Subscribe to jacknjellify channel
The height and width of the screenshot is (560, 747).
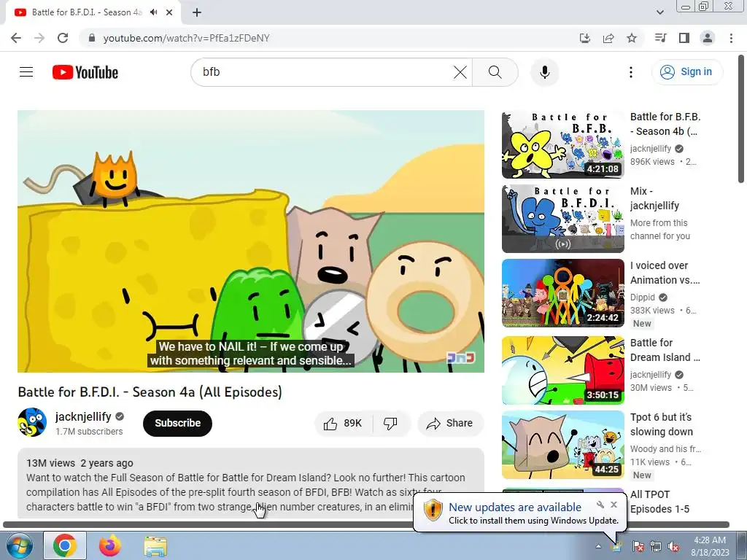[x=177, y=424]
